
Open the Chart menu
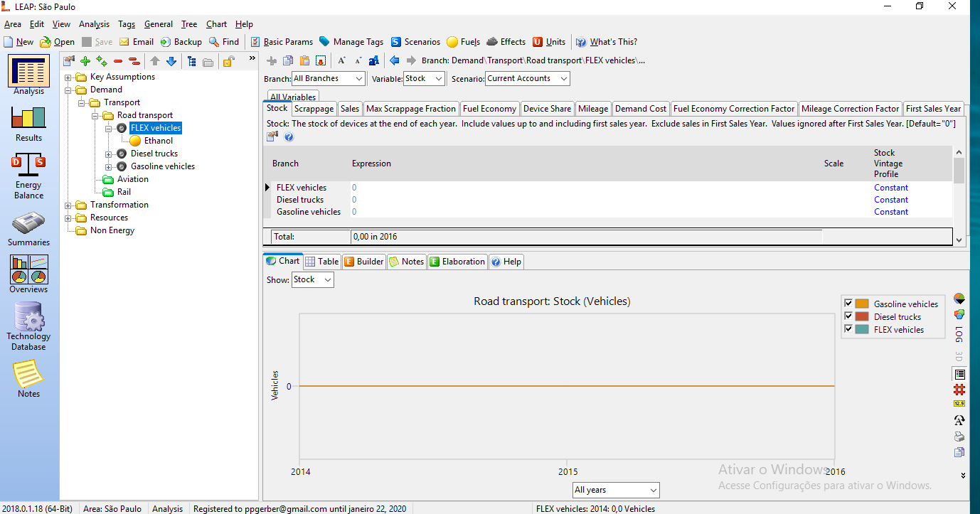coord(217,24)
